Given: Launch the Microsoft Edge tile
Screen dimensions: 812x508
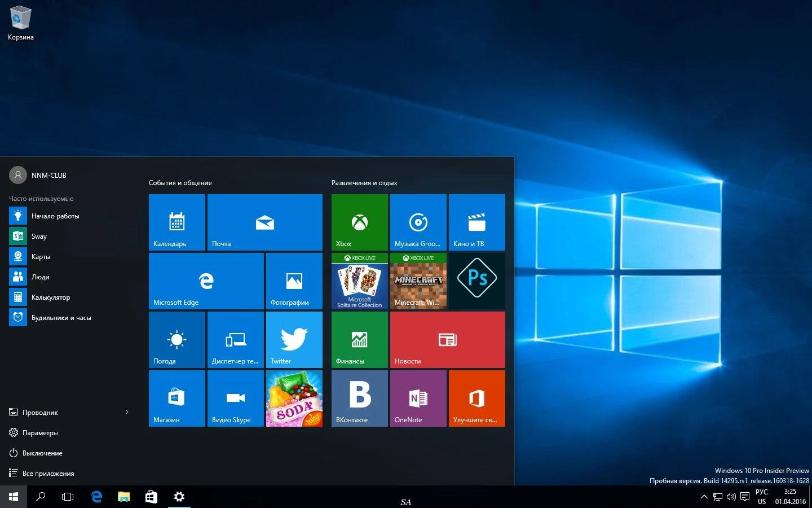Looking at the screenshot, I should 206,281.
